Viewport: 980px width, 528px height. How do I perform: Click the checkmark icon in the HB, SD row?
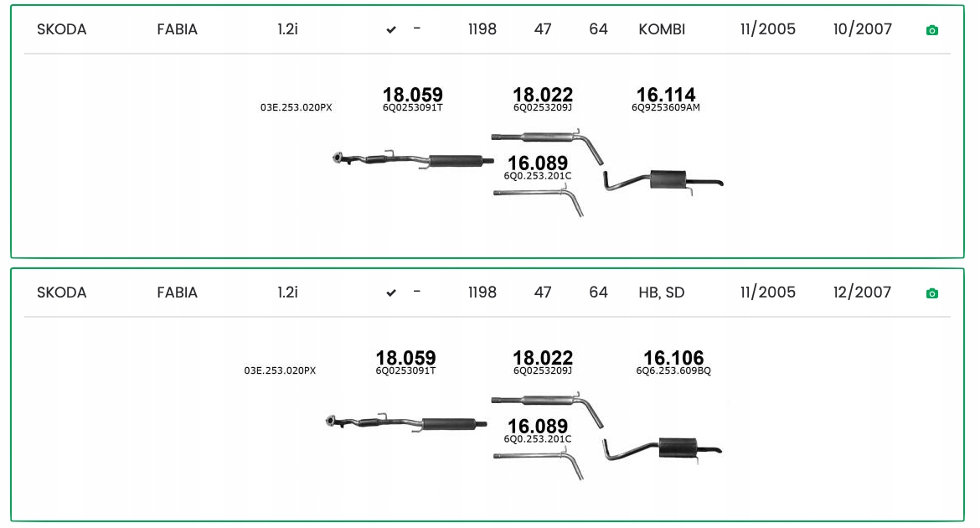tap(391, 293)
